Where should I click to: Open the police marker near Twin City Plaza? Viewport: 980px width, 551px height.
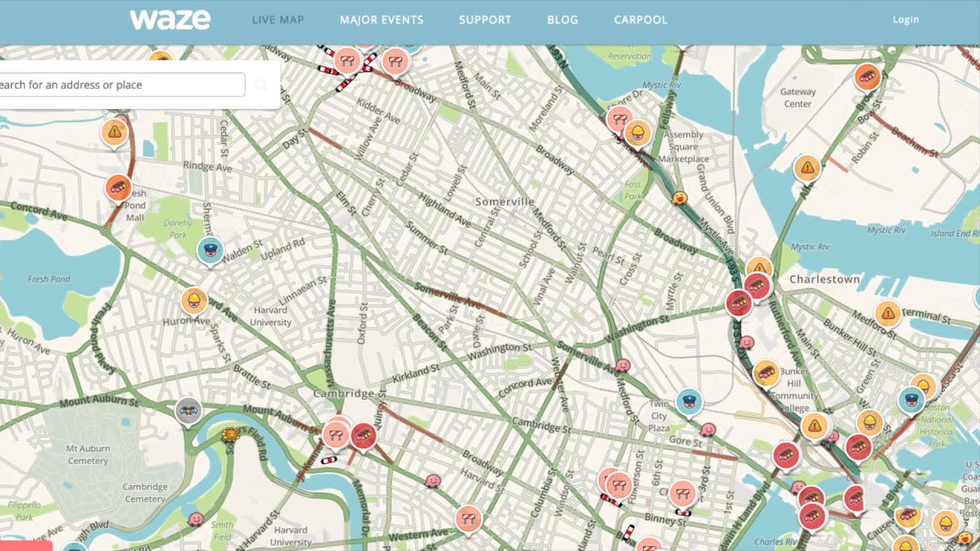[x=689, y=402]
